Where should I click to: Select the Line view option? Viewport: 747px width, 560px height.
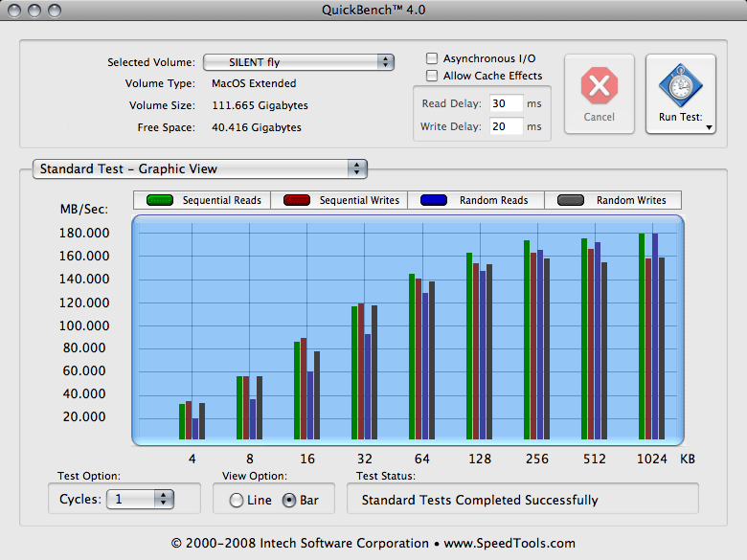237,500
